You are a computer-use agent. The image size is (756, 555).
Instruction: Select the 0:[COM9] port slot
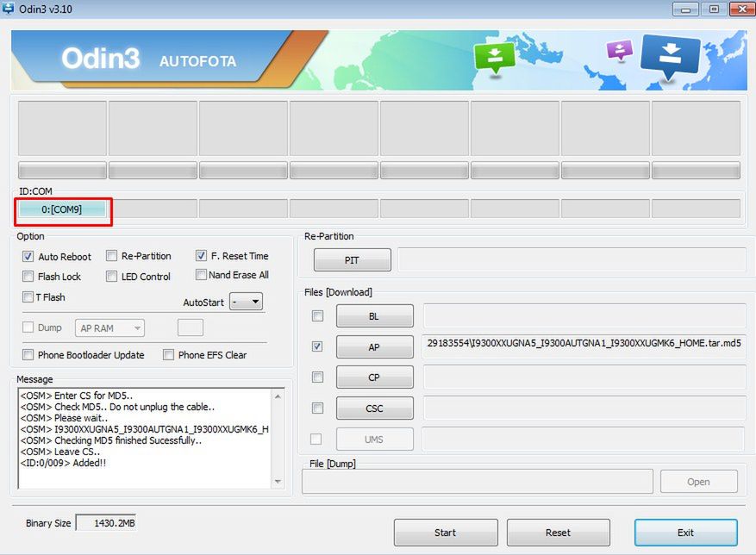pos(62,209)
